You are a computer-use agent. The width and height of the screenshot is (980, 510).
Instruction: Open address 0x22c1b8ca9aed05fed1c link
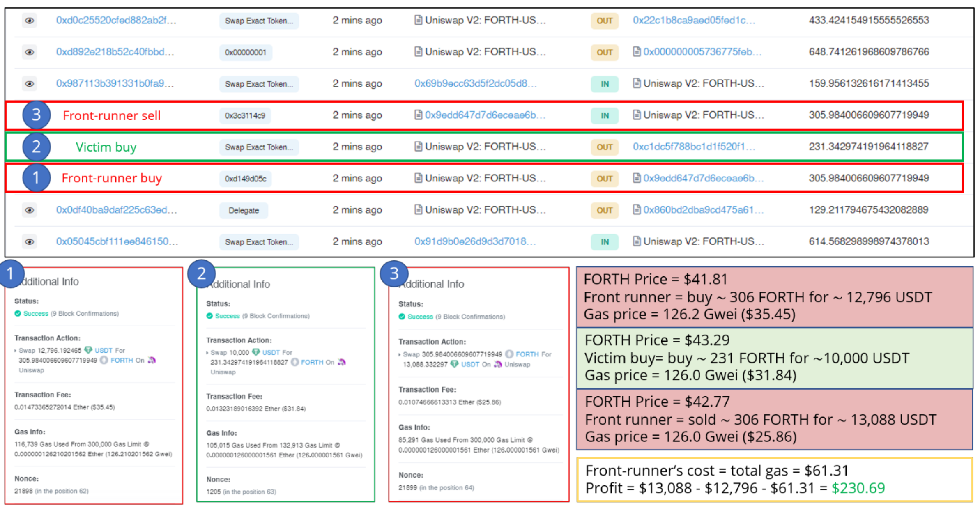click(x=693, y=20)
